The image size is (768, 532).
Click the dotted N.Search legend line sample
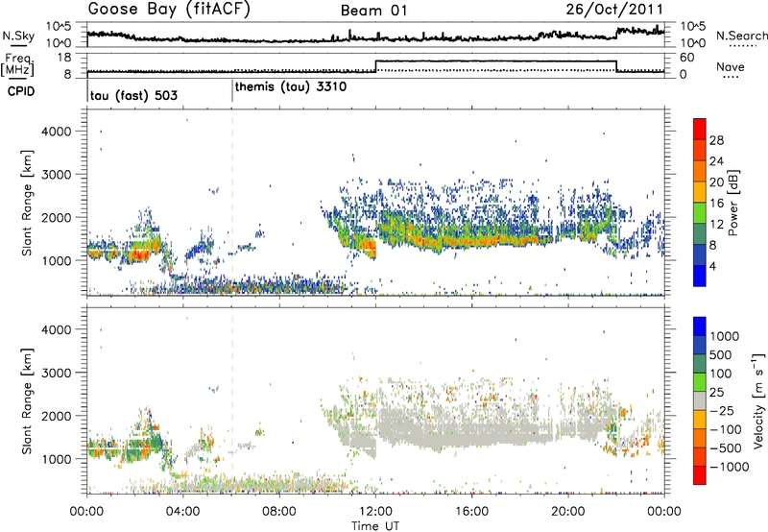coord(742,46)
